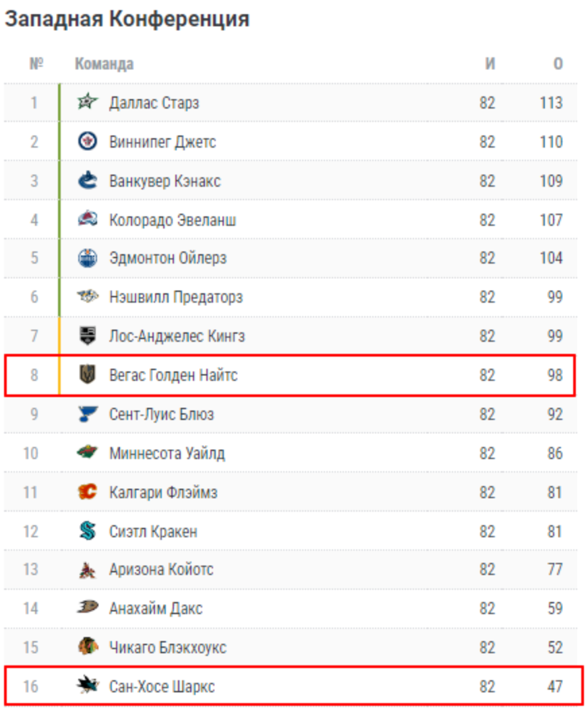This screenshot has height=724, width=588.
Task: Sort table by the И games column
Action: 490,64
